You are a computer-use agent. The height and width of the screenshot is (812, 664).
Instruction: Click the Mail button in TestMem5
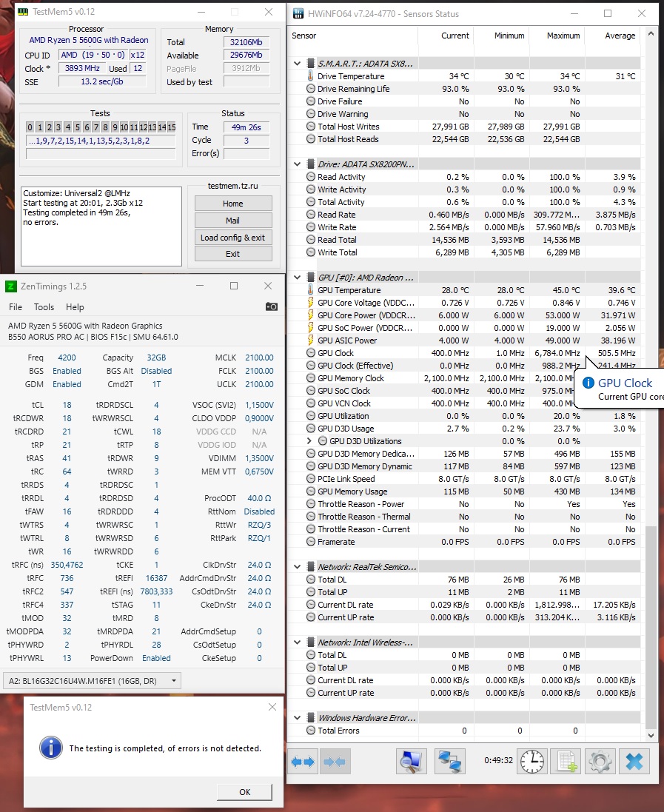coord(233,221)
